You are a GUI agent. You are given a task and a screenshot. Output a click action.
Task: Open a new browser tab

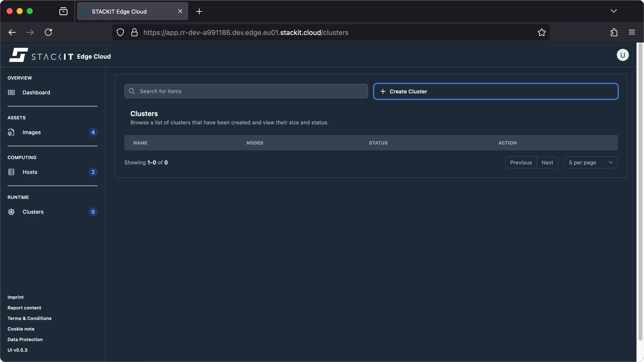click(x=199, y=11)
